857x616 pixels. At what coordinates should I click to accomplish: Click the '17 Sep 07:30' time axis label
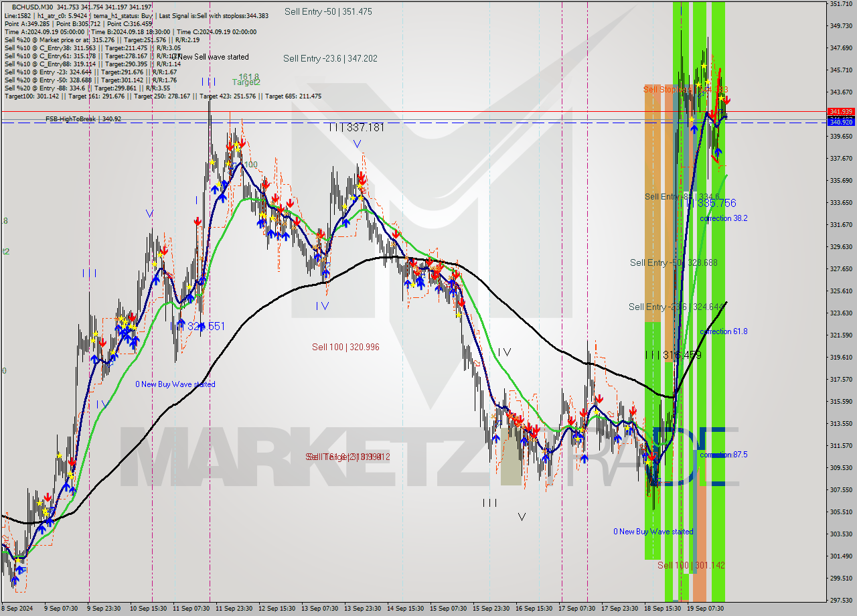pos(576,609)
